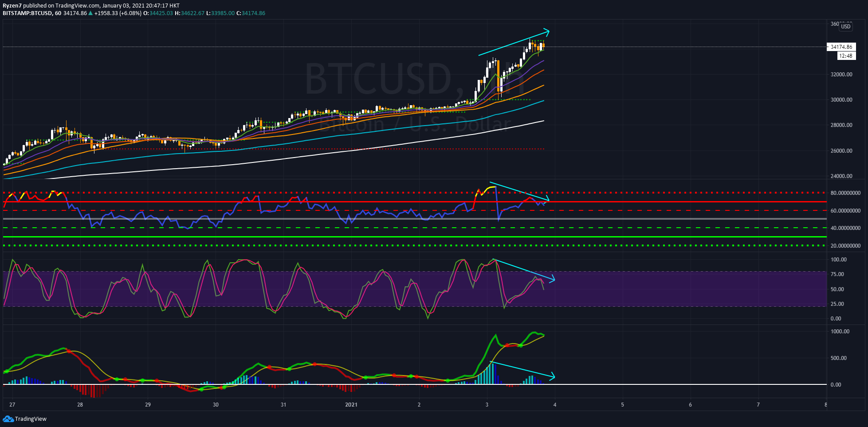Click the TradingView cloud logo icon
The width and height of the screenshot is (868, 427).
pos(8,419)
